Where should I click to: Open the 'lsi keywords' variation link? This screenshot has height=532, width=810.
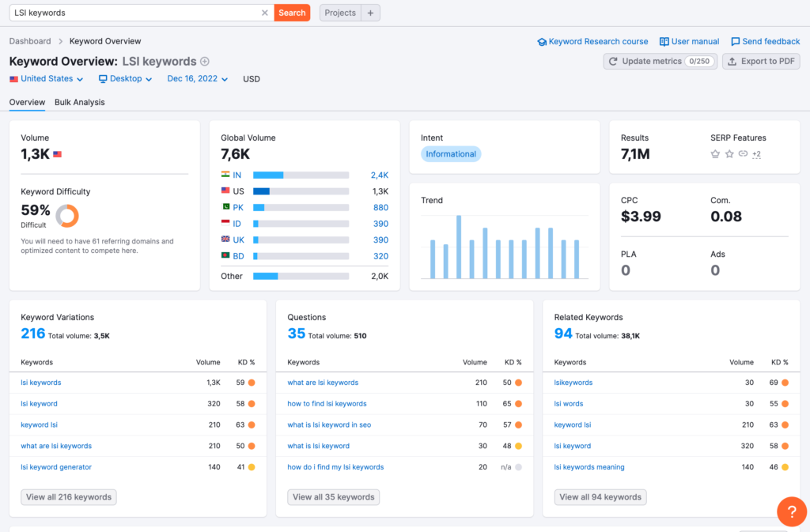41,383
